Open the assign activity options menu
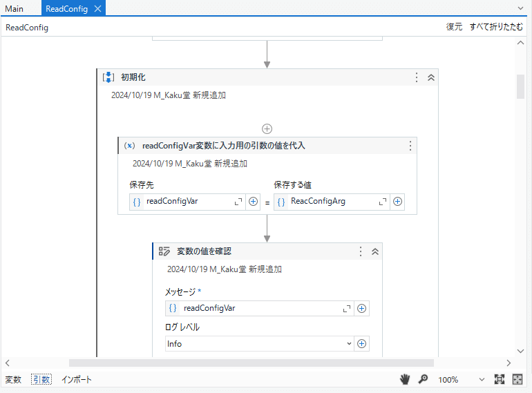The height and width of the screenshot is (393, 532). pyautogui.click(x=410, y=146)
